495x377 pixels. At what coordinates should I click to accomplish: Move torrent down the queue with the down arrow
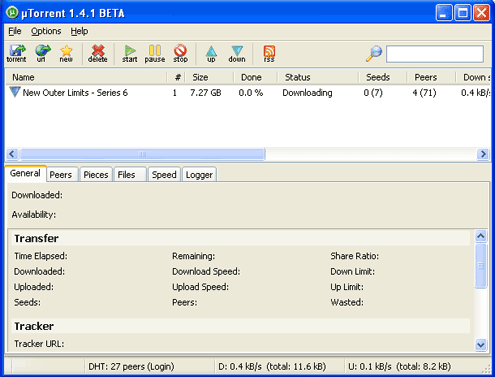(237, 53)
